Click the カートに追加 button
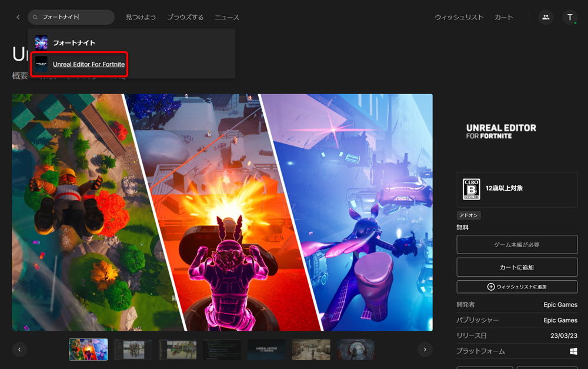 (x=517, y=267)
